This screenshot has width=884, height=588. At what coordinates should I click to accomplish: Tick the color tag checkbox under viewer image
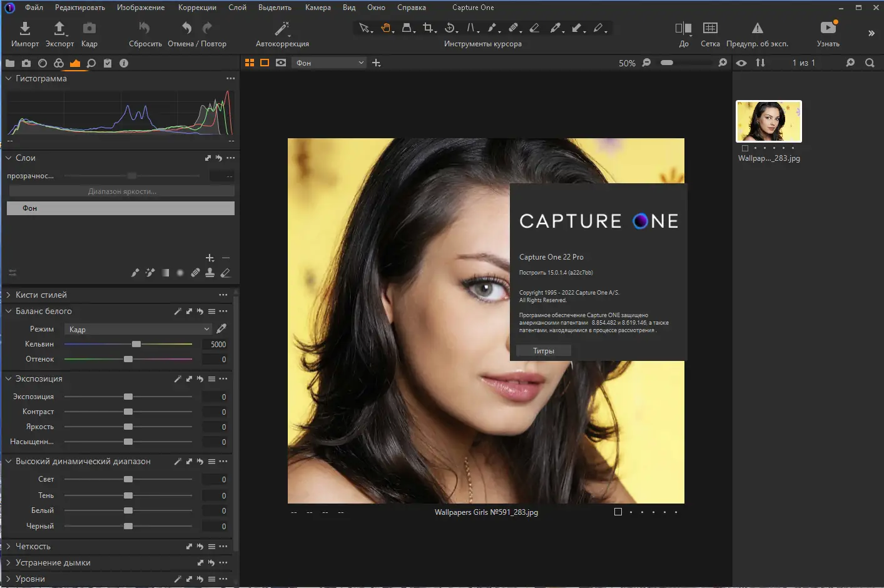pos(618,512)
